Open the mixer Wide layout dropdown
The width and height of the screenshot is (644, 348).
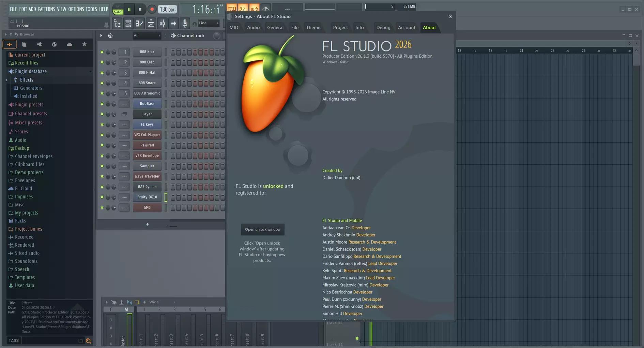point(162,302)
